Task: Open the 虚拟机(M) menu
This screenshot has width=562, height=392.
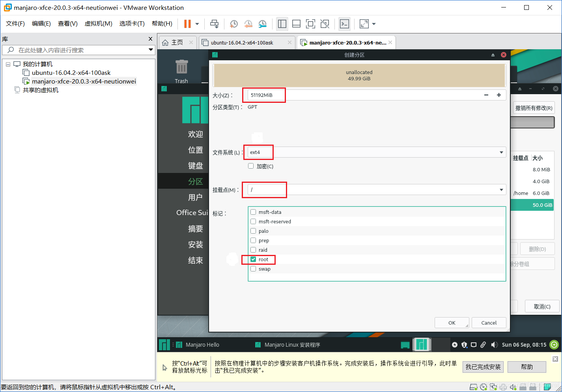Action: tap(99, 24)
